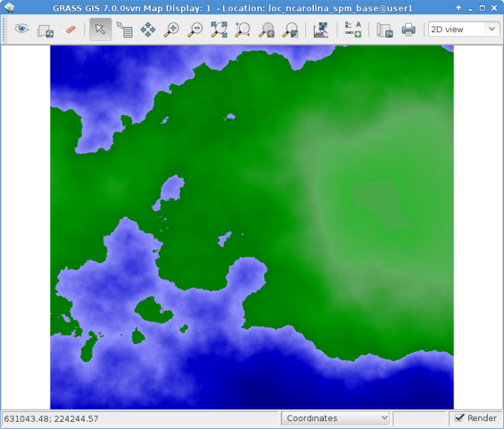Viewport: 504px width, 429px height.
Task: Choose the Zoom out magnifier
Action: (x=195, y=29)
